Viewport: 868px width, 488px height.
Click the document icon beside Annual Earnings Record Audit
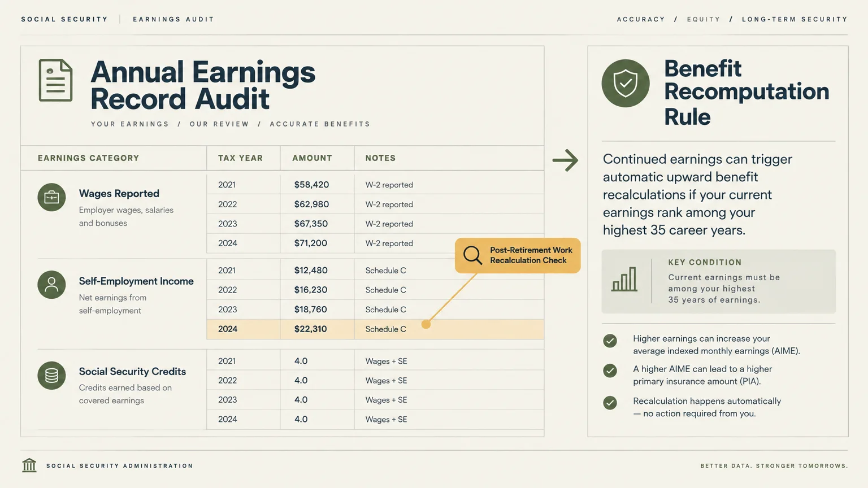55,80
